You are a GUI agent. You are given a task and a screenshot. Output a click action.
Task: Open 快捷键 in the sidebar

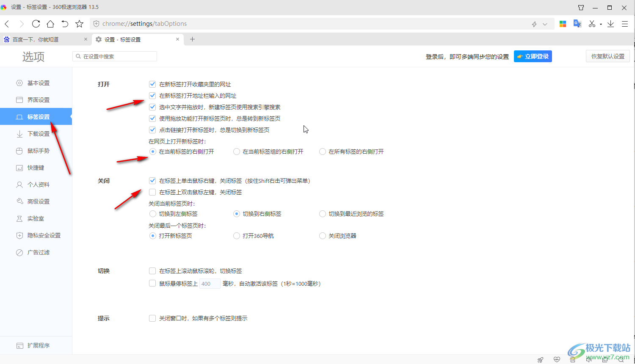pos(36,168)
